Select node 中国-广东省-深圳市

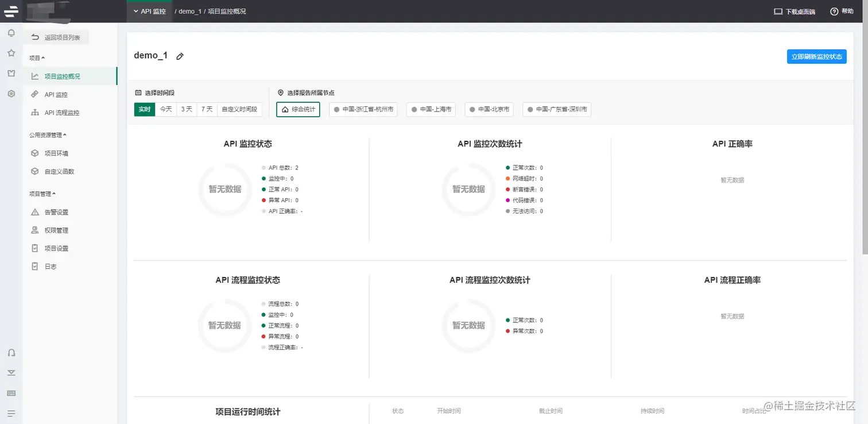(x=557, y=109)
